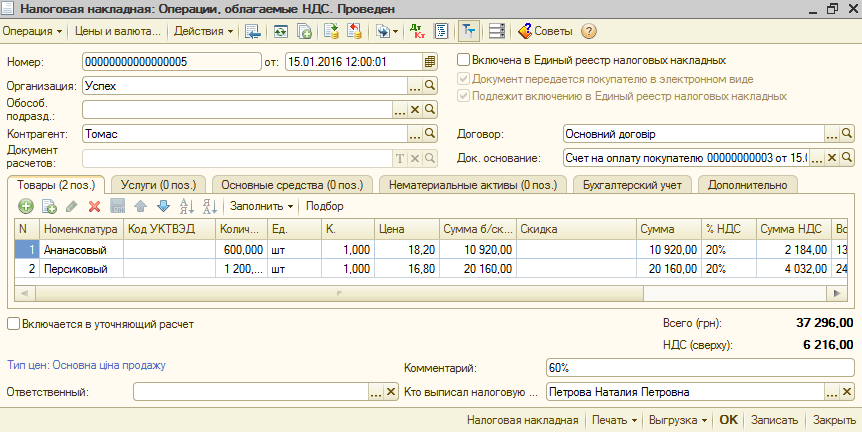Toggle 'Документ передается покупателю в электронном виде'

(463, 78)
